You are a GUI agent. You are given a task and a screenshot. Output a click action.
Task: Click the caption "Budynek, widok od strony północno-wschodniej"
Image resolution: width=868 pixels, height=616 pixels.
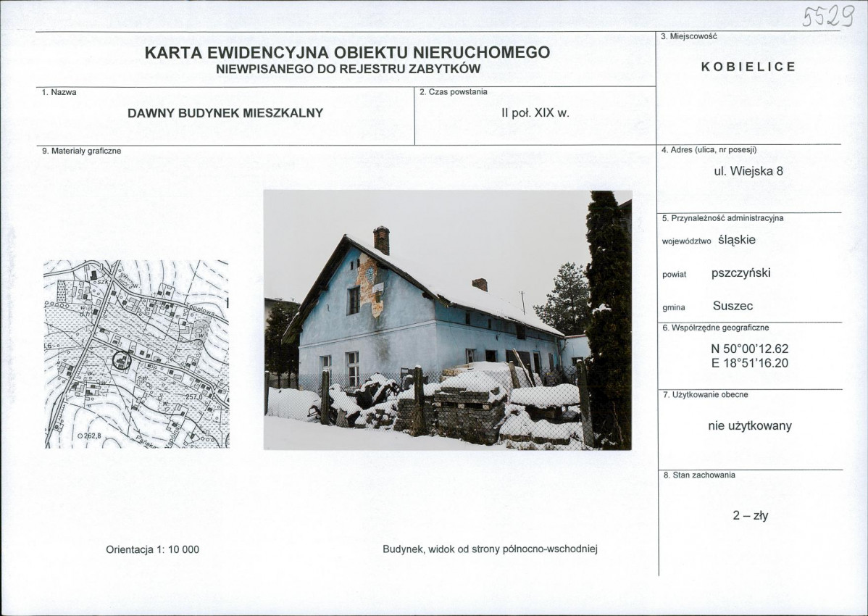[x=490, y=549]
